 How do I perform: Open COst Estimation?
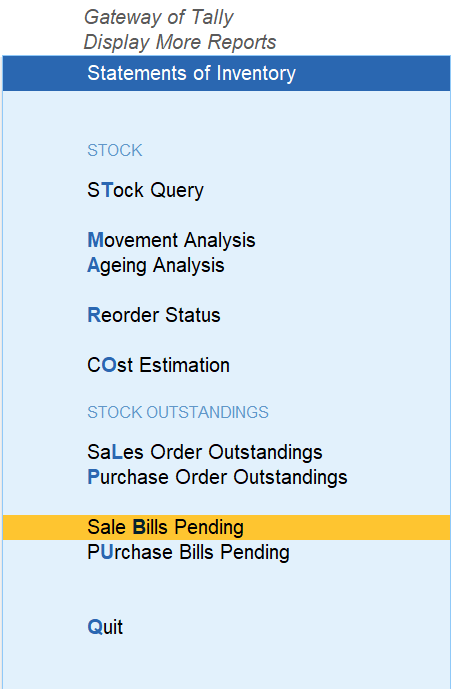pyautogui.click(x=158, y=365)
